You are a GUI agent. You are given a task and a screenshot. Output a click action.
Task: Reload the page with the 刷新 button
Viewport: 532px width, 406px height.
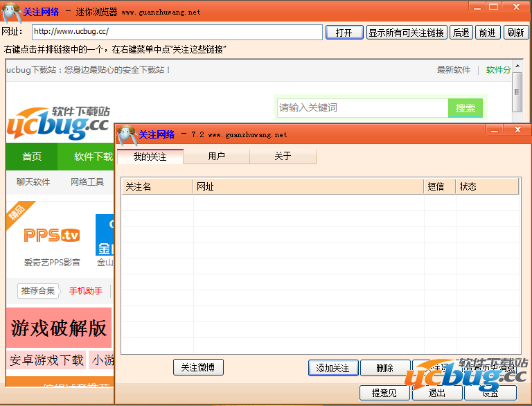click(515, 33)
